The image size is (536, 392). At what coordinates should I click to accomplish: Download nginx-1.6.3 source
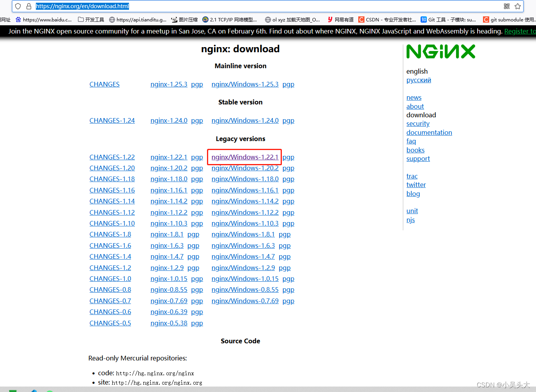pos(167,245)
